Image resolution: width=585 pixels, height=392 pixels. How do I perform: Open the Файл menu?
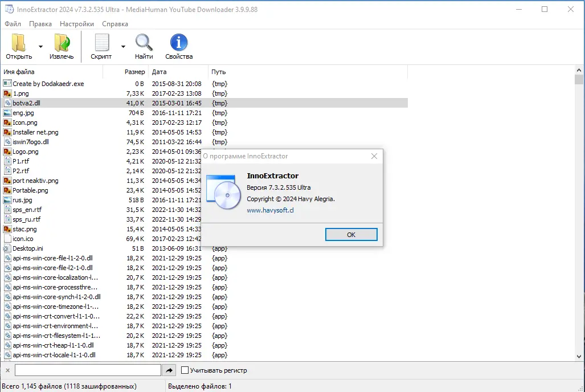13,24
